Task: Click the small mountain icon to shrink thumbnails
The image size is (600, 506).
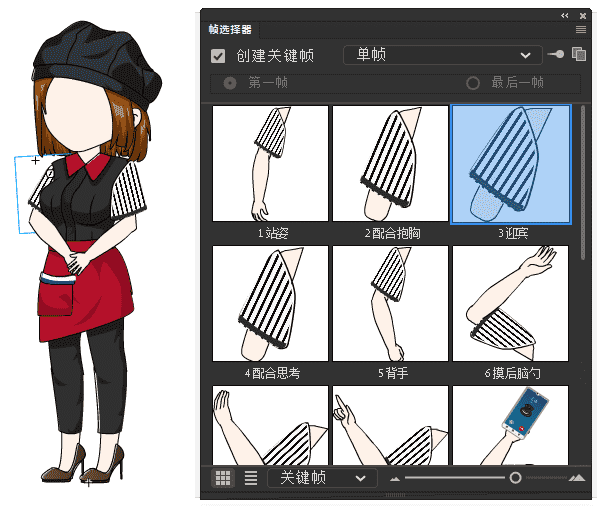Action: tap(395, 479)
